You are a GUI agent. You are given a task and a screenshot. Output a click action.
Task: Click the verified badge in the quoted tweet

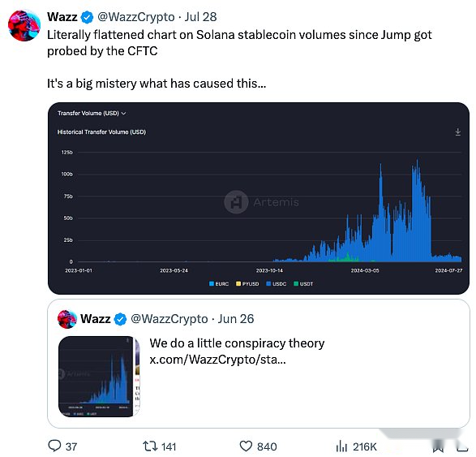click(120, 319)
